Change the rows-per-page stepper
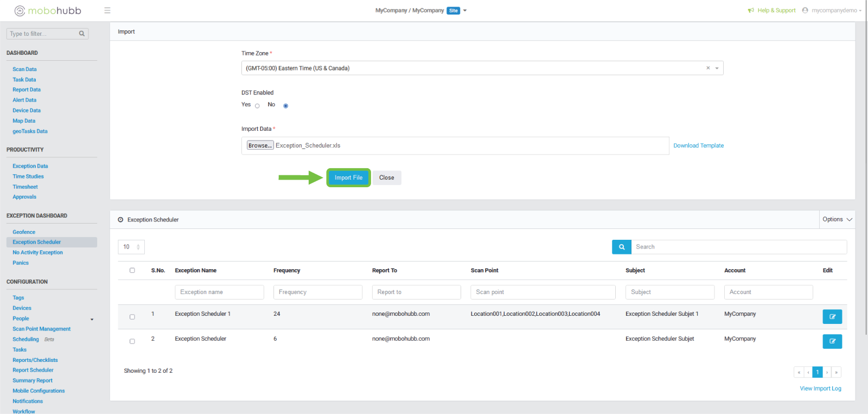Viewport: 868px width, 414px height. coord(138,247)
